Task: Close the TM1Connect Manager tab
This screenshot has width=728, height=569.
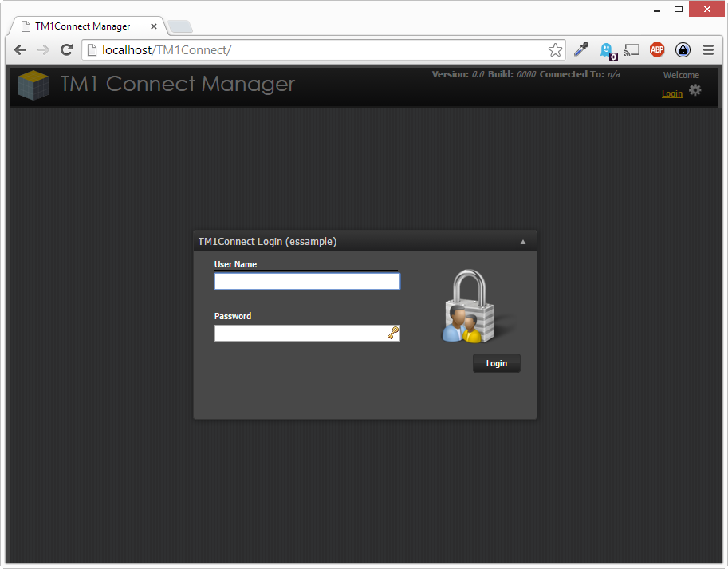Action: tap(154, 26)
